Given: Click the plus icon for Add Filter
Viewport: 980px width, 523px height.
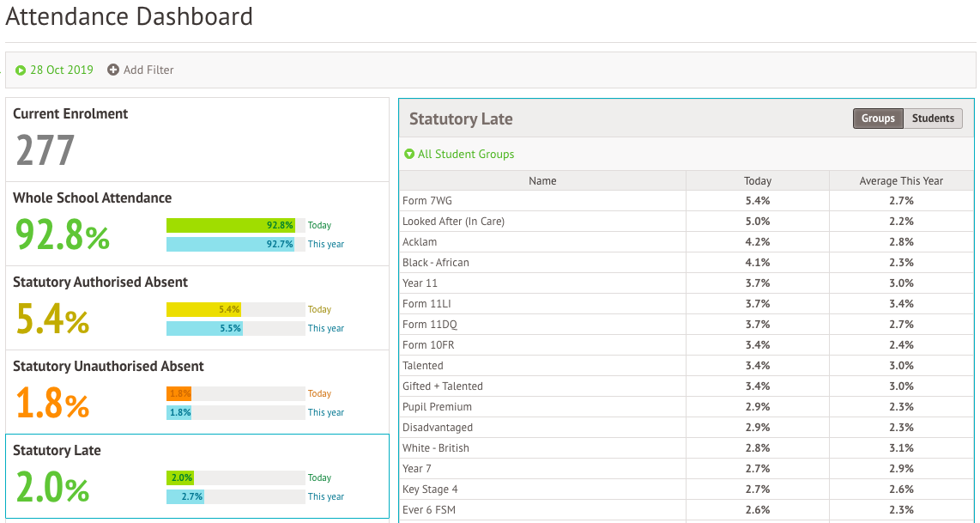Looking at the screenshot, I should (113, 70).
